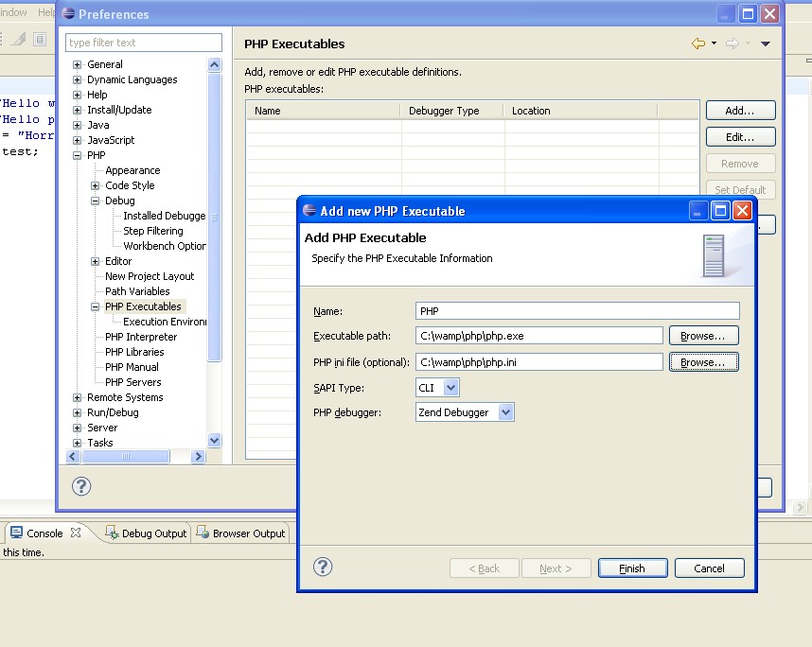
Task: Click the Console tab icon
Action: tap(17, 533)
